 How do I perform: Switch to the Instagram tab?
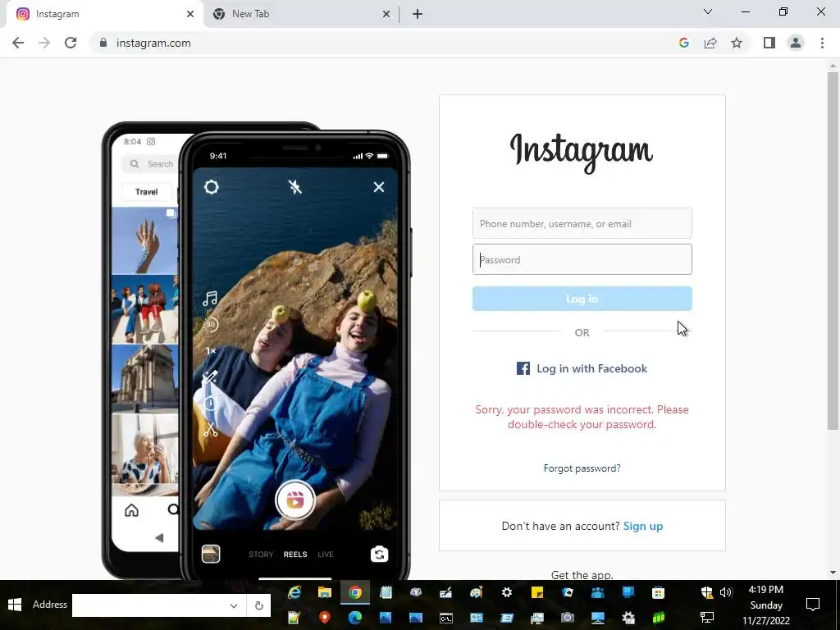104,14
